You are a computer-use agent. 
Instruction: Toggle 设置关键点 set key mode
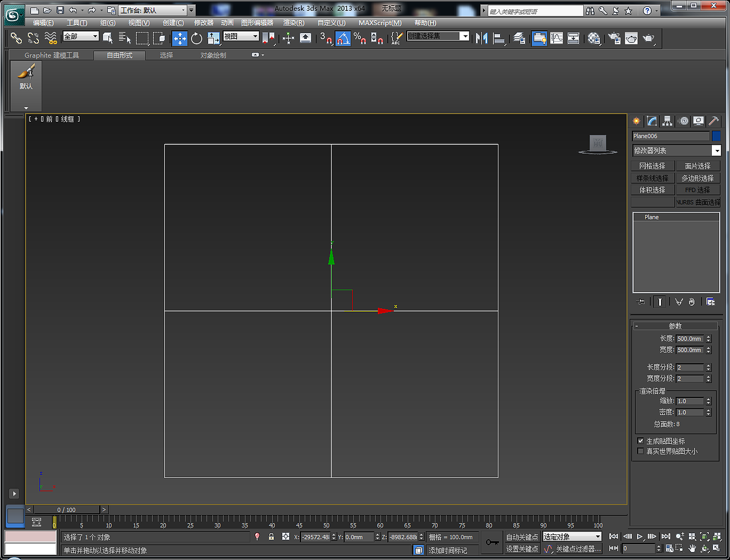click(522, 549)
